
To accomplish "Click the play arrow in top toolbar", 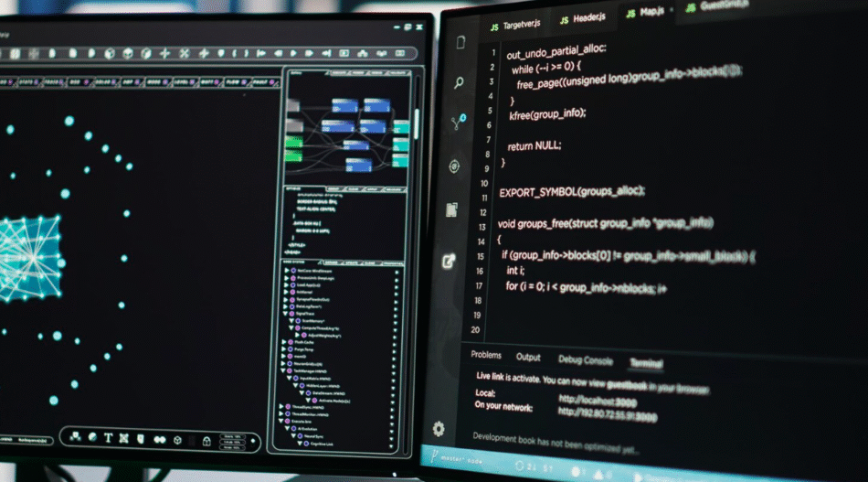I will click(293, 53).
